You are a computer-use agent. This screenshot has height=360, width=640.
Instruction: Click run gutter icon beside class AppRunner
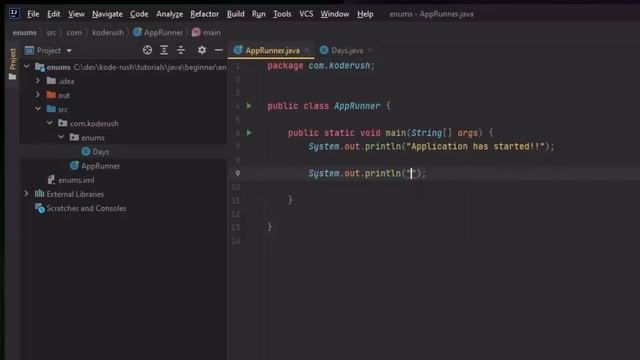coord(249,106)
